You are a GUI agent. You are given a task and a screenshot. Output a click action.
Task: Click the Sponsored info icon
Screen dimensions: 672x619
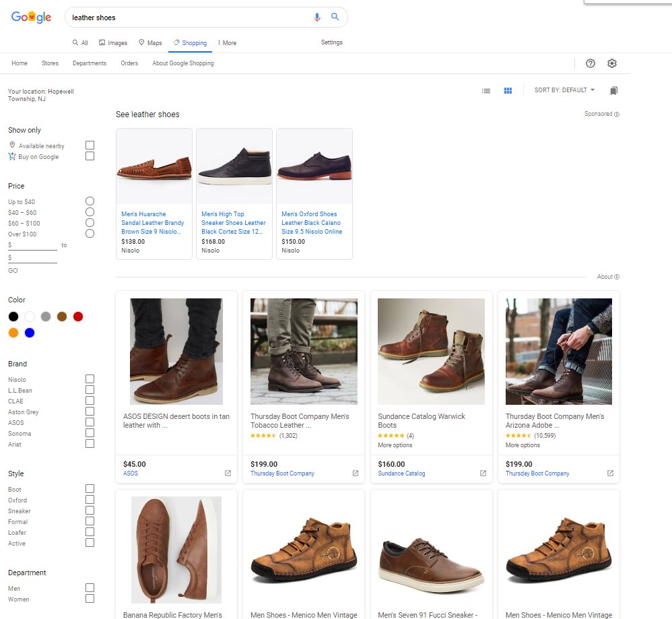pyautogui.click(x=615, y=114)
